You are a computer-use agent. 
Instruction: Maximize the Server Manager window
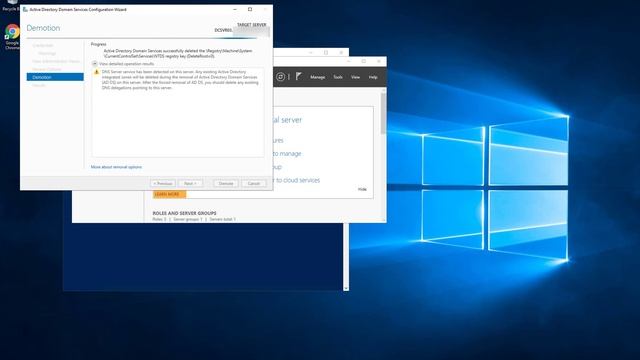tap(364, 61)
